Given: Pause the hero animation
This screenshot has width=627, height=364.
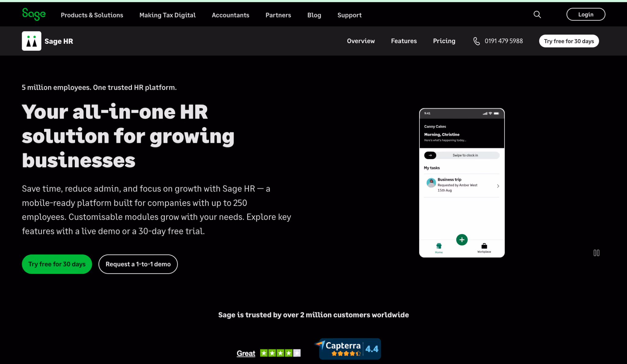Looking at the screenshot, I should point(596,253).
